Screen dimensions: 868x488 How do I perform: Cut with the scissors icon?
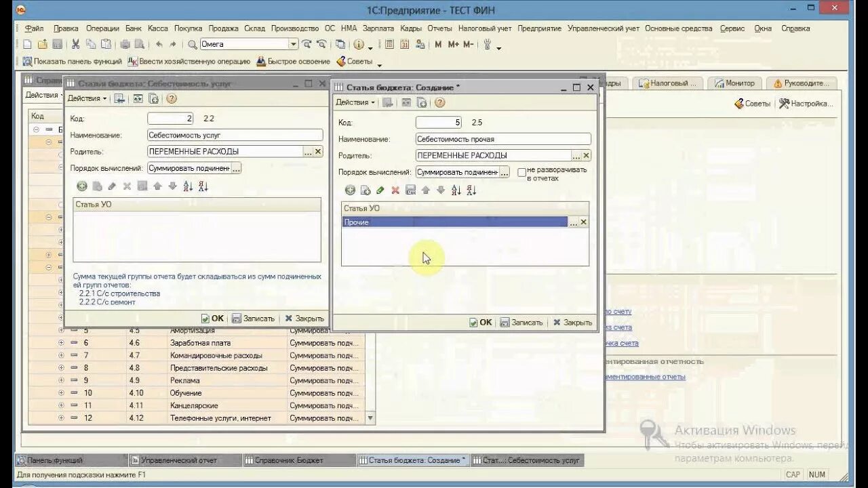coord(75,44)
